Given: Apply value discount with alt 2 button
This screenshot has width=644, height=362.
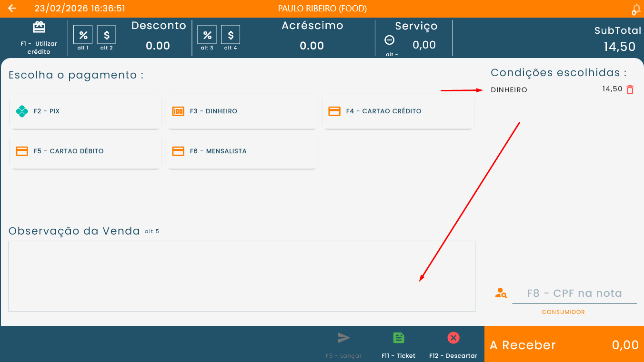Looking at the screenshot, I should point(107,35).
